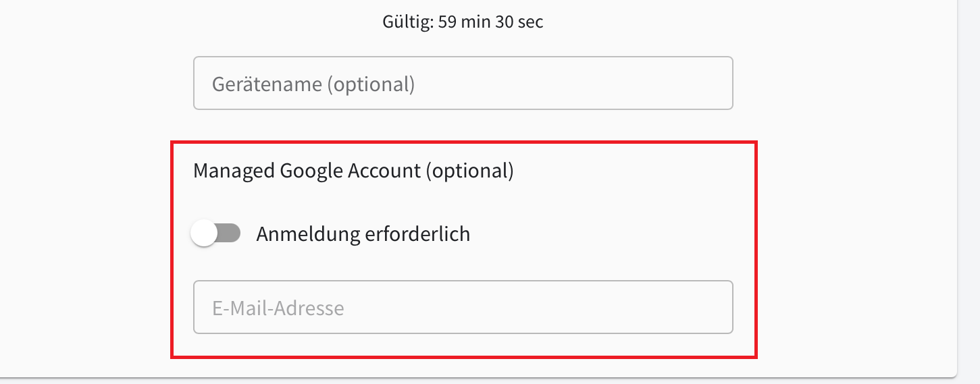Click the 'Gültig: 59 min 30 sec' timer text
The height and width of the screenshot is (384, 980).
click(x=463, y=22)
